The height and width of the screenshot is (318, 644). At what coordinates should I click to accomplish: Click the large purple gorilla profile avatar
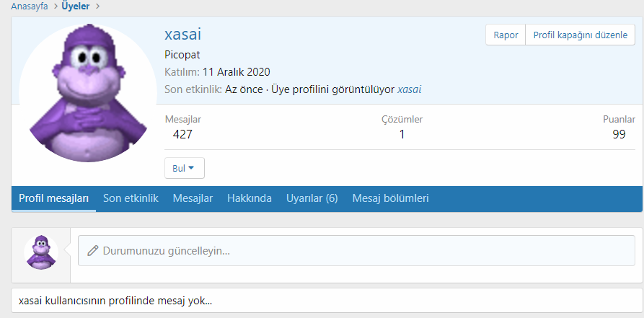coord(89,93)
